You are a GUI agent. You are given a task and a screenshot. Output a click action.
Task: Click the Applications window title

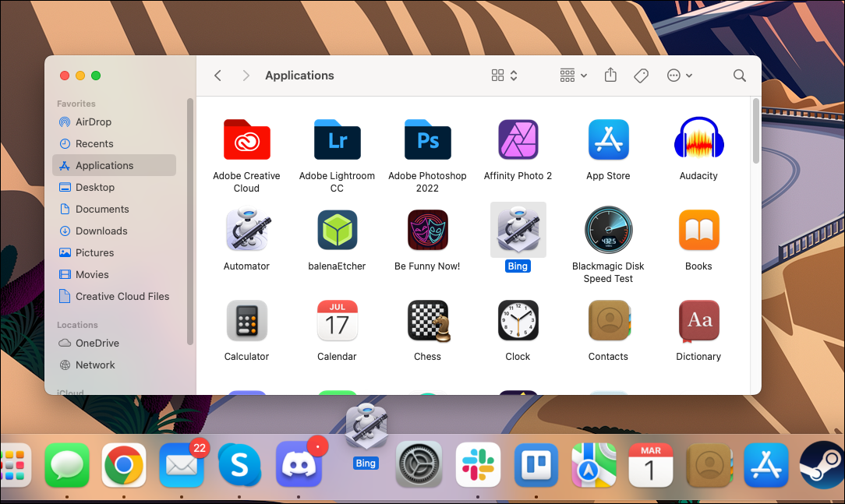[x=299, y=76]
